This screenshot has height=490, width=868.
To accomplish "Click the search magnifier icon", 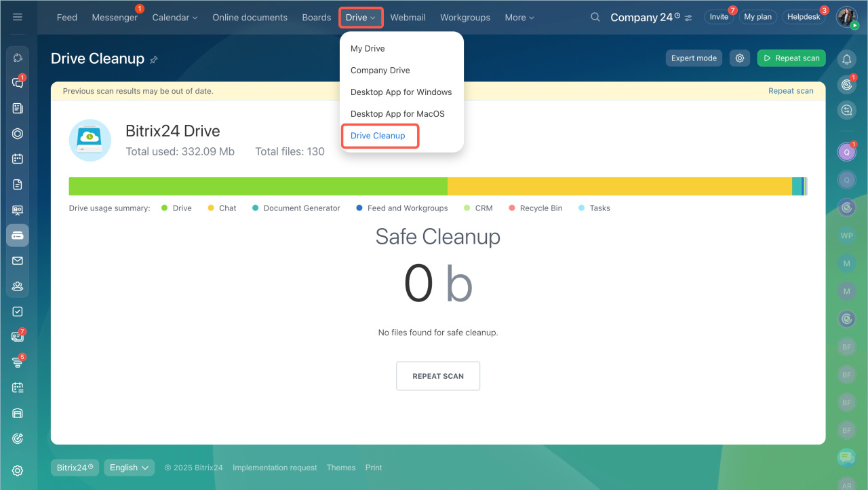I will pyautogui.click(x=595, y=17).
